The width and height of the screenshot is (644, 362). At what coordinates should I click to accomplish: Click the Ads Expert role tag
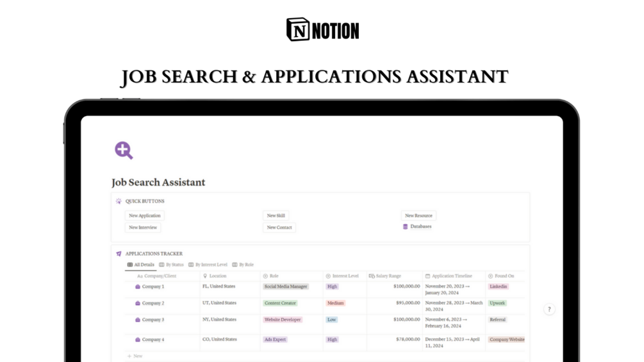click(x=275, y=340)
